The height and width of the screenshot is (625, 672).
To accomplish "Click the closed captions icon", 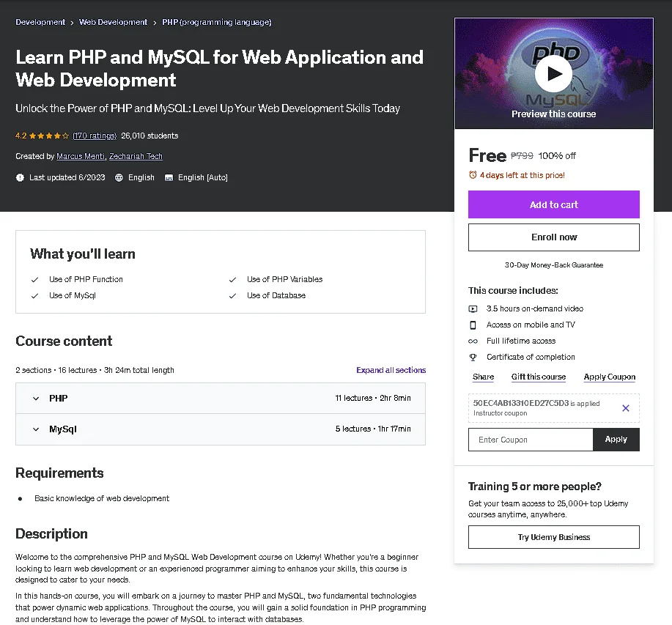I will pyautogui.click(x=169, y=177).
